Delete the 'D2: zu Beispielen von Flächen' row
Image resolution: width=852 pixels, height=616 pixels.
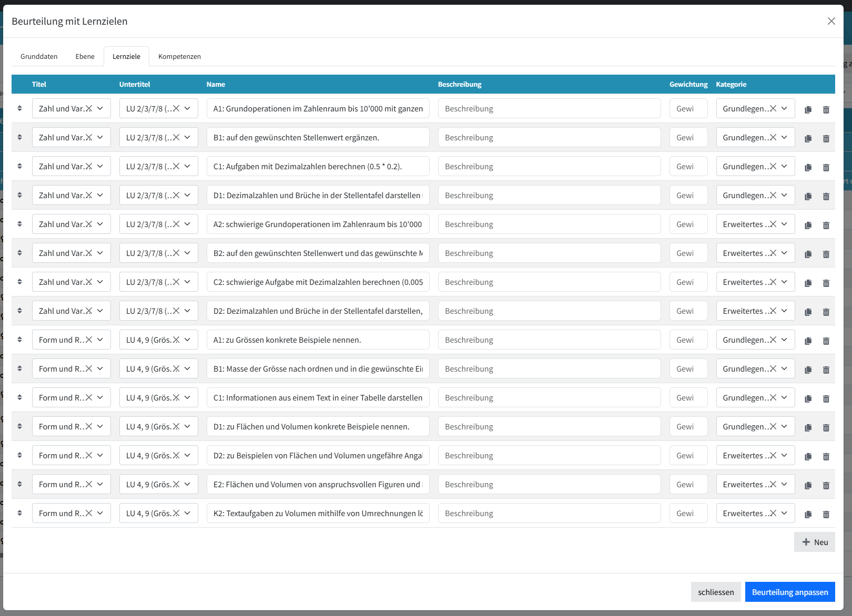(826, 456)
